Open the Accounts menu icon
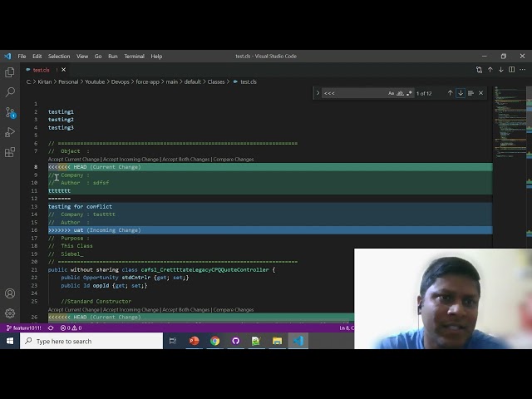This screenshot has width=532, height=399. coord(10,293)
